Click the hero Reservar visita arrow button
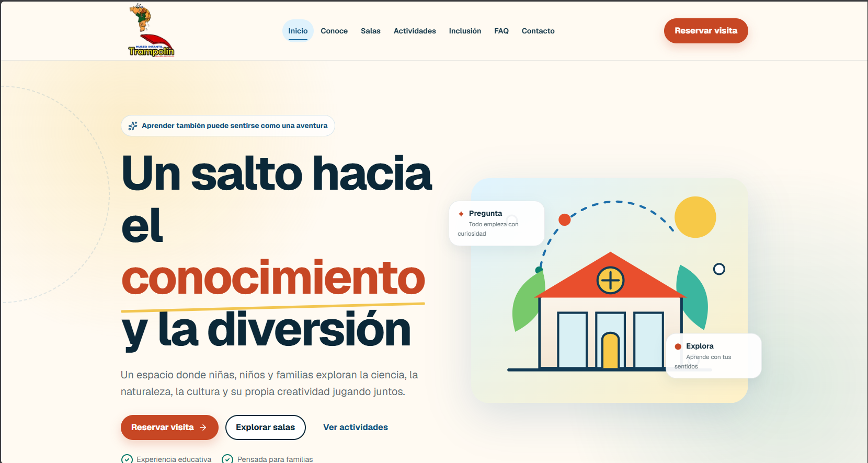Image resolution: width=868 pixels, height=463 pixels. click(x=169, y=427)
